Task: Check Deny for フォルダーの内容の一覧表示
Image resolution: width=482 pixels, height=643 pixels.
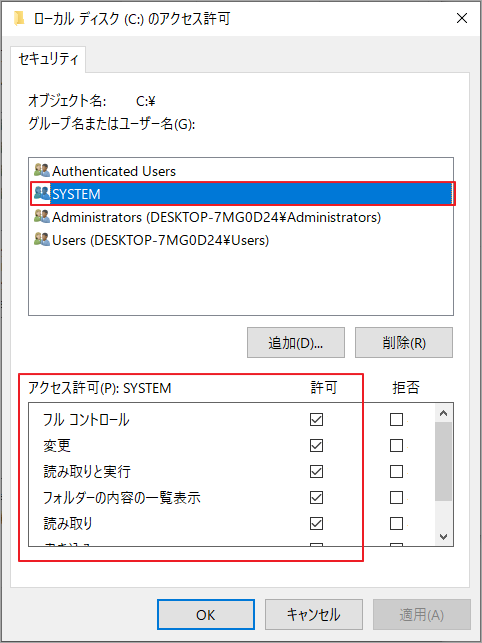Action: [396, 497]
